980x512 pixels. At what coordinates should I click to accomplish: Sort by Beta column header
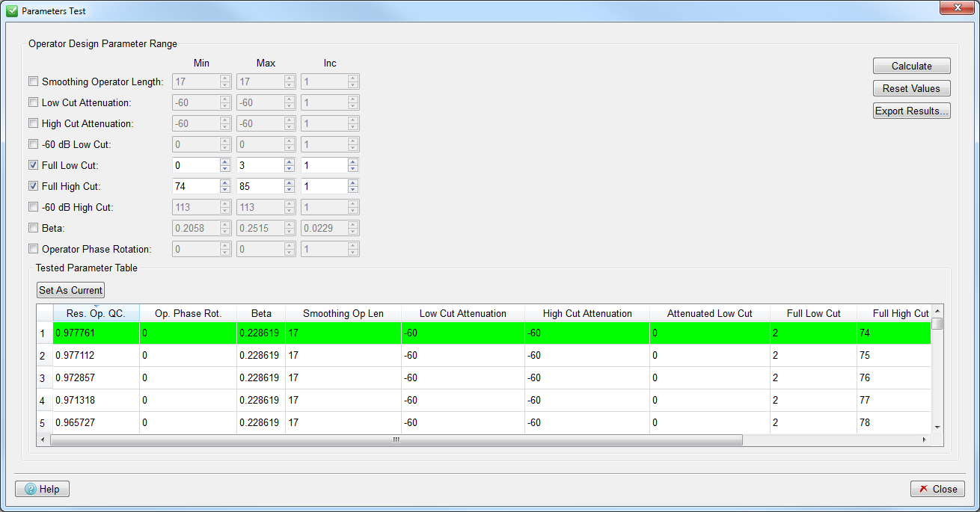(261, 313)
